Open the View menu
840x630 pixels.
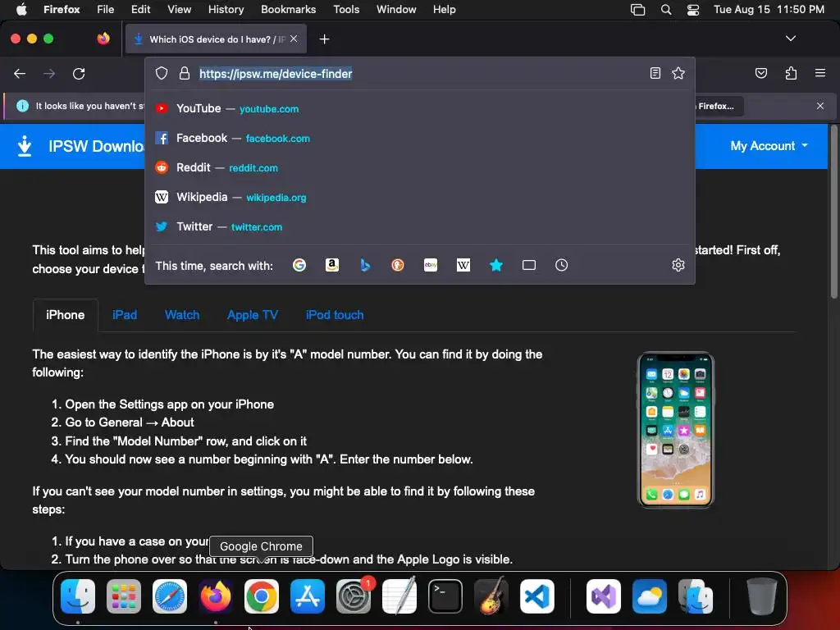click(179, 10)
